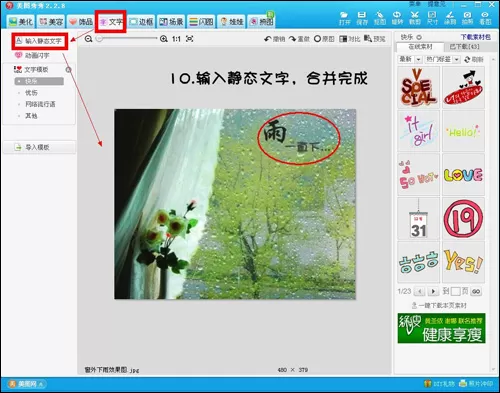Viewport: 500px width, 393px height.
Task: Pick the SPECIAL text sticker
Action: click(x=418, y=87)
